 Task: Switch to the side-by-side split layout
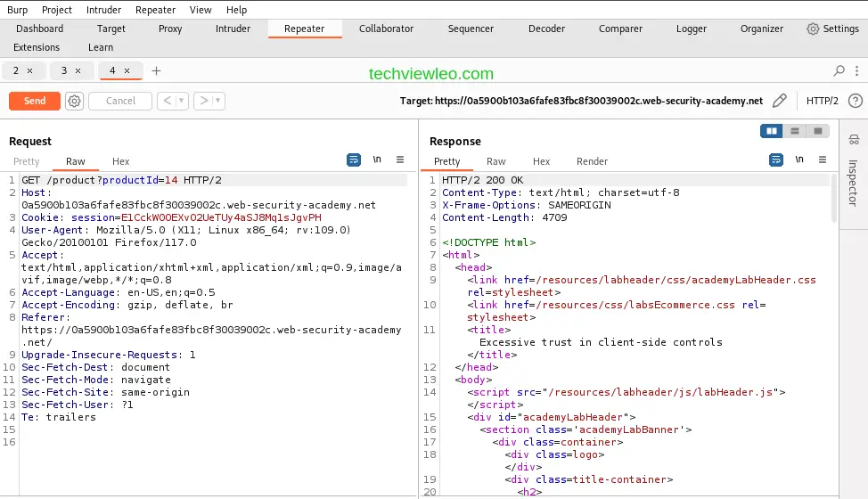(771, 131)
